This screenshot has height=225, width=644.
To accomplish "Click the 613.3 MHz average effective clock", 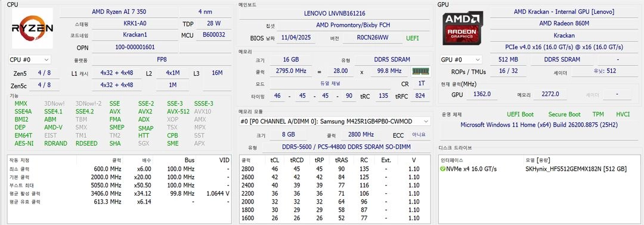I will [x=107, y=202].
